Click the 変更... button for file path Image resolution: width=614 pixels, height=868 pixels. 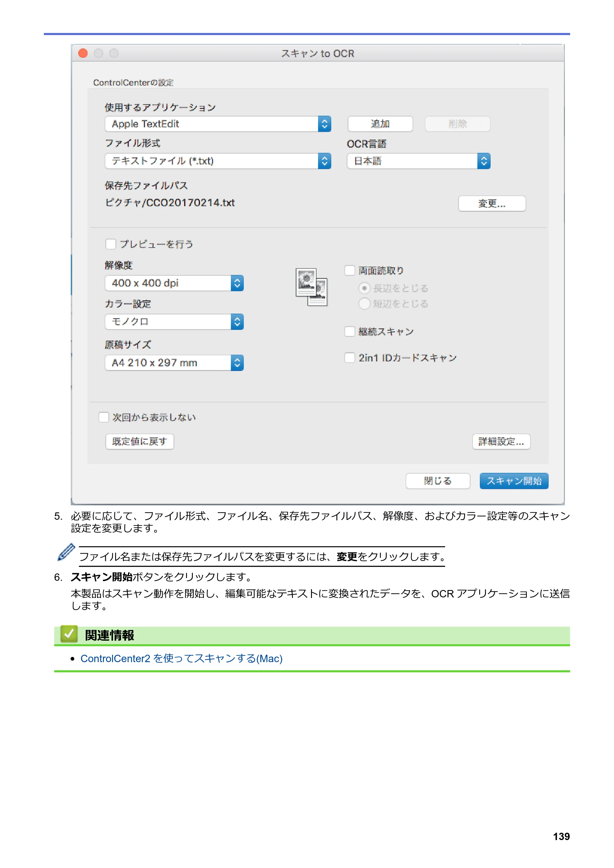492,204
